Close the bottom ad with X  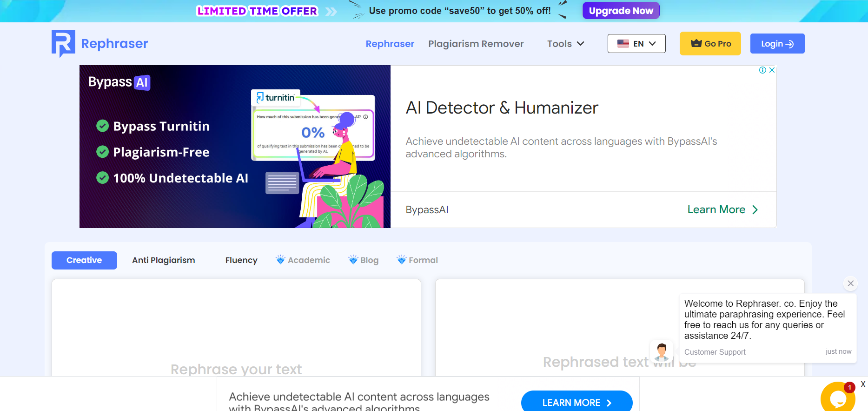click(x=863, y=384)
